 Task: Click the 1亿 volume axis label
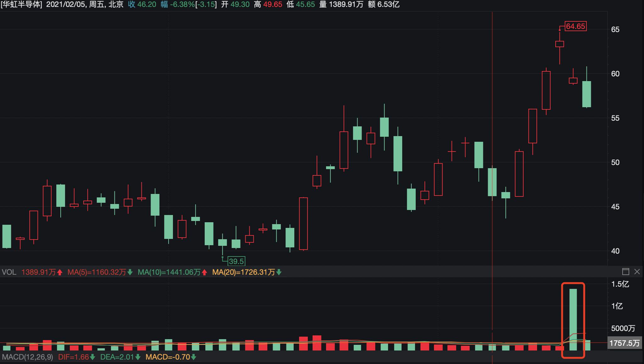click(617, 306)
